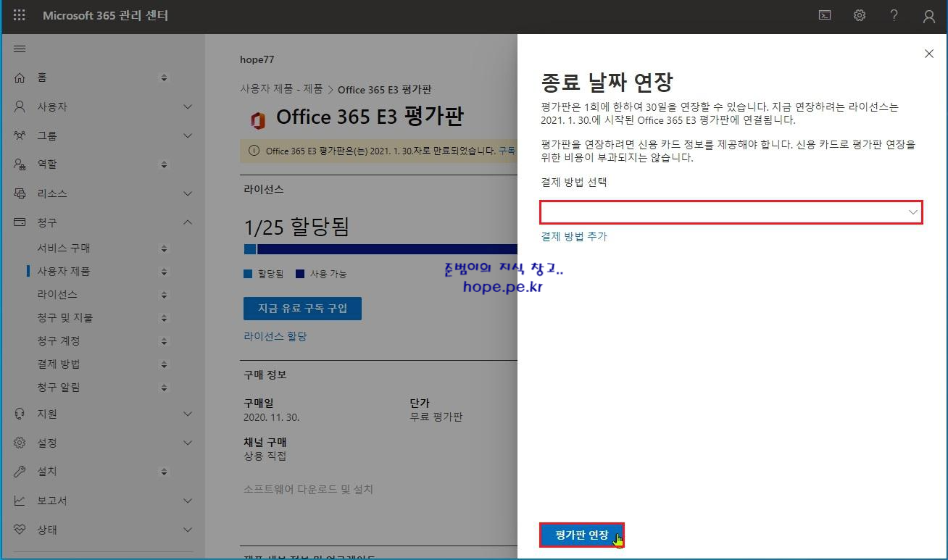
Task: Select 서비스 구매 in sidebar
Action: click(64, 248)
